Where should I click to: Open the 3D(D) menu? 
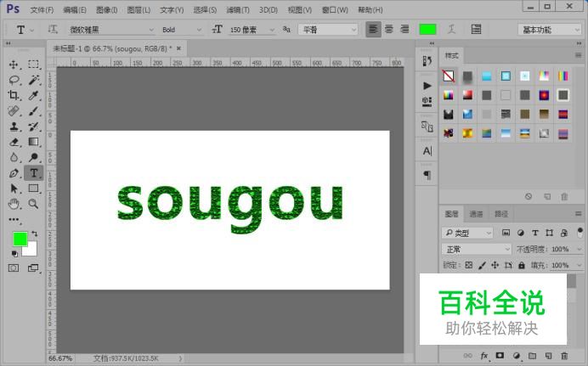click(x=269, y=10)
